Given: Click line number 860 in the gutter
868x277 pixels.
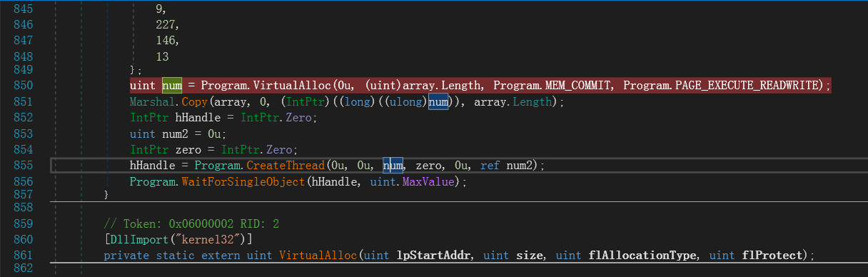Looking at the screenshot, I should click(24, 239).
